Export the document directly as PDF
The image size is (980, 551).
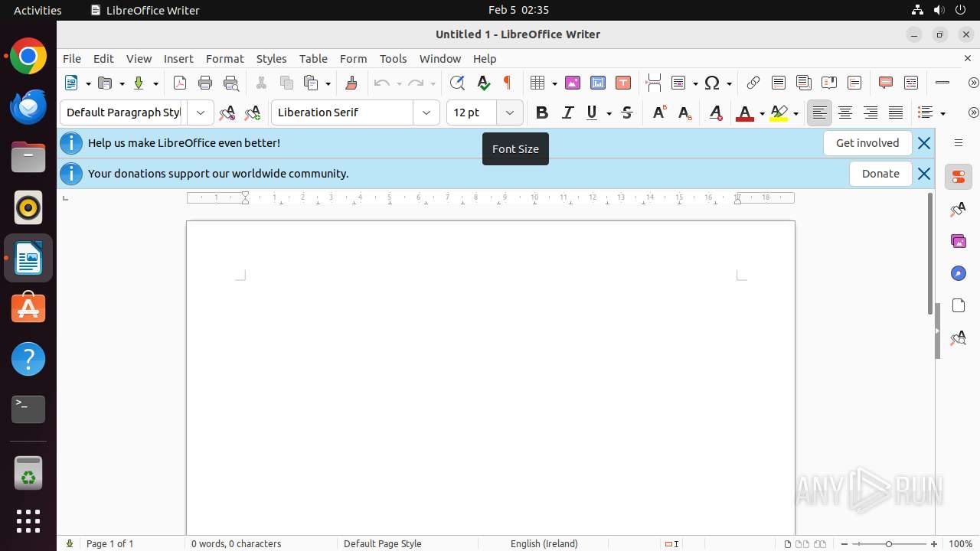pyautogui.click(x=180, y=83)
